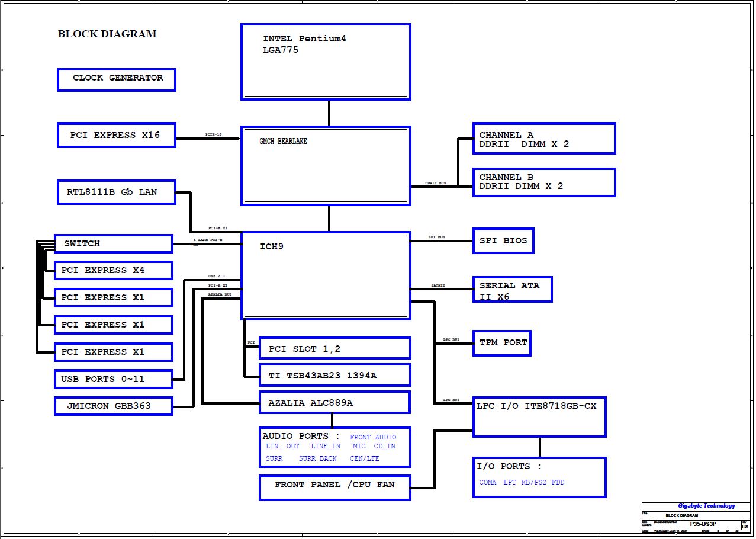Viewport: 756px width, 539px height.
Task: Select the COMA port label
Action: click(x=488, y=482)
